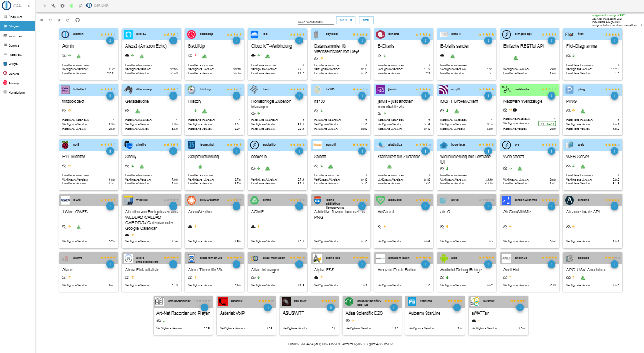Click the 'Android Debug Bridge' card title

461,270
